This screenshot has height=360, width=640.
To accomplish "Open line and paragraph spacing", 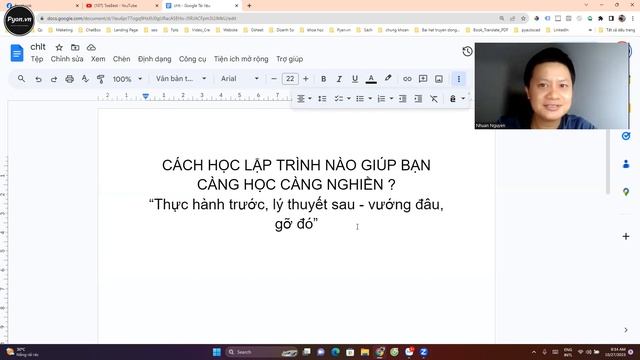I will (x=322, y=99).
